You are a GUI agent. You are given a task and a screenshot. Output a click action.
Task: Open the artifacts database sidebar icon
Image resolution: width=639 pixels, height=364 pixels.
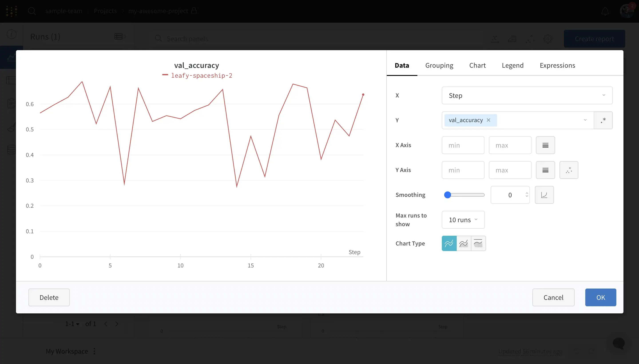coord(11,150)
